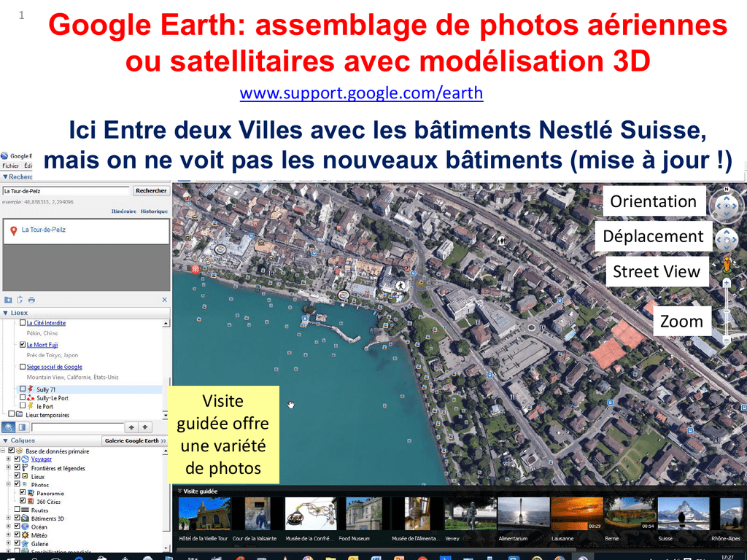Click the zoom out minus button
Viewport: 747px width, 560px height.
coord(727,340)
